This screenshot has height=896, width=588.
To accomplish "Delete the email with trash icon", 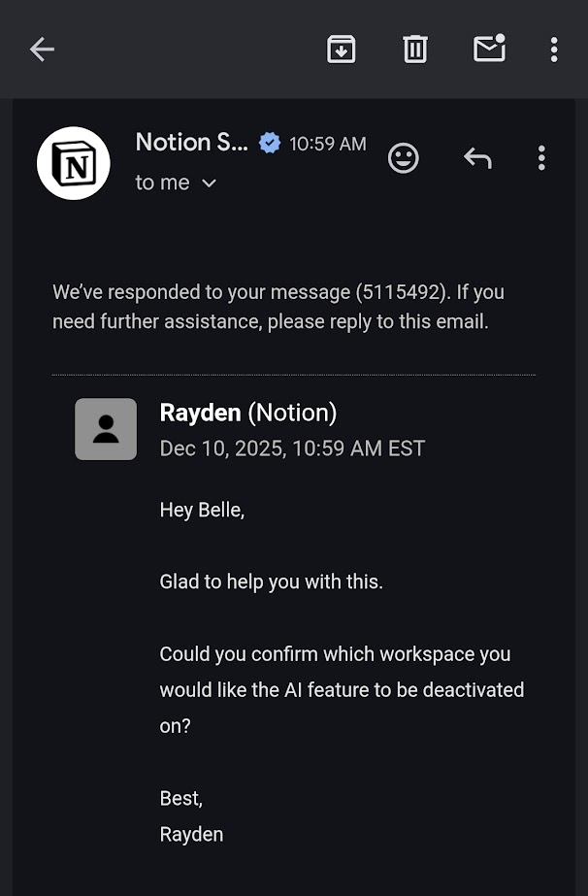I will [x=415, y=50].
